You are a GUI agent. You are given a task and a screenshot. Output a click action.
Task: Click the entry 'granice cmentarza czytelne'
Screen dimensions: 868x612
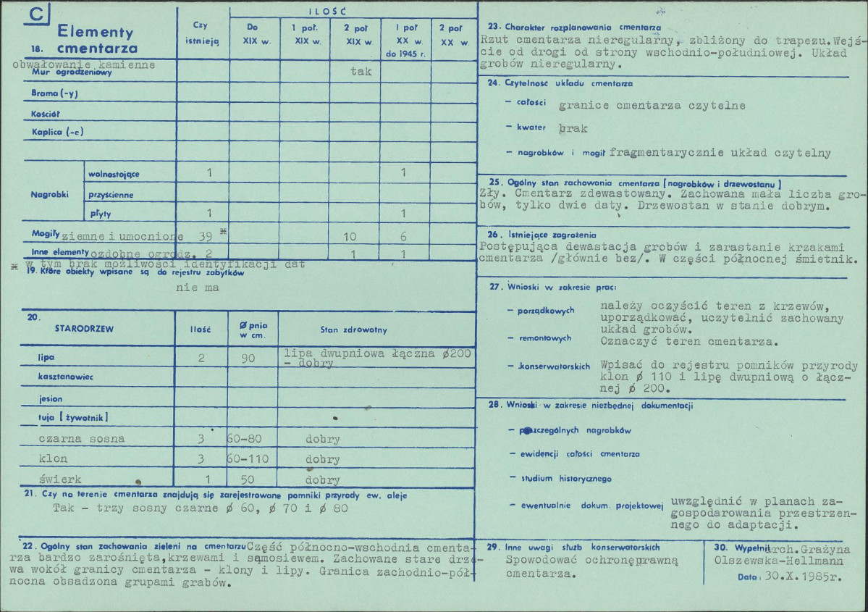(x=652, y=105)
